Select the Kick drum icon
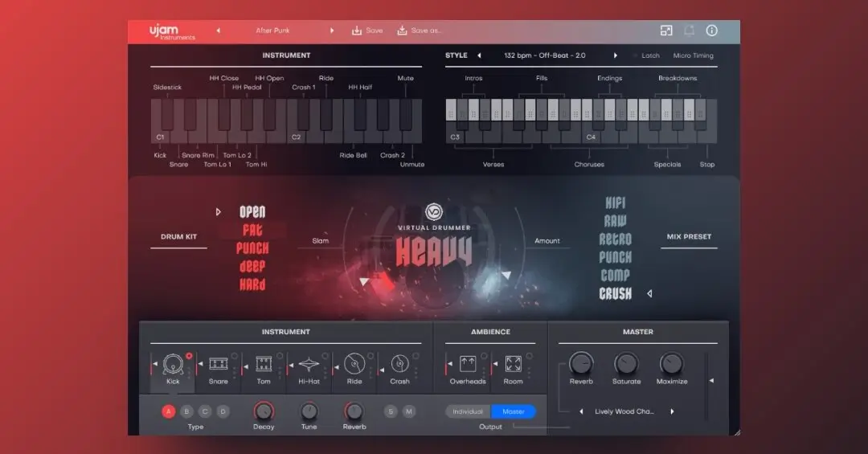Image resolution: width=868 pixels, height=454 pixels. [x=174, y=364]
